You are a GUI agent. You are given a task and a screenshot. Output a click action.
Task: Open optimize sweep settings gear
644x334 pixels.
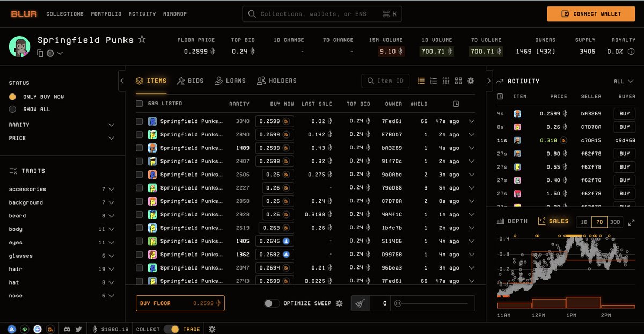(x=339, y=303)
